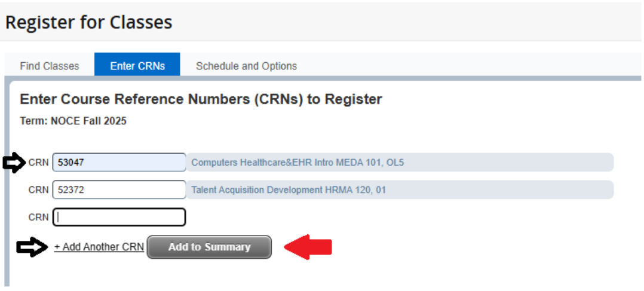Select the Enter CRNs tab
The height and width of the screenshot is (291, 644).
coord(137,66)
